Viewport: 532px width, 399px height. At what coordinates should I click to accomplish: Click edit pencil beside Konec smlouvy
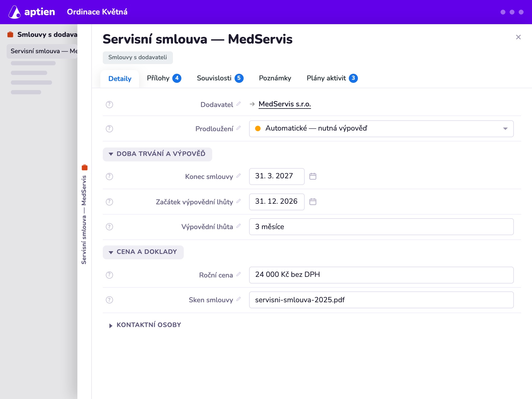[238, 176]
